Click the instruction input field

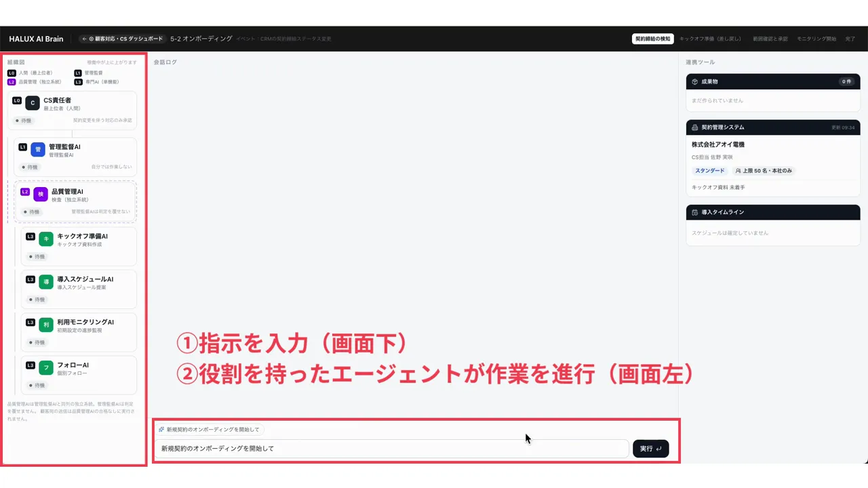[391, 449]
